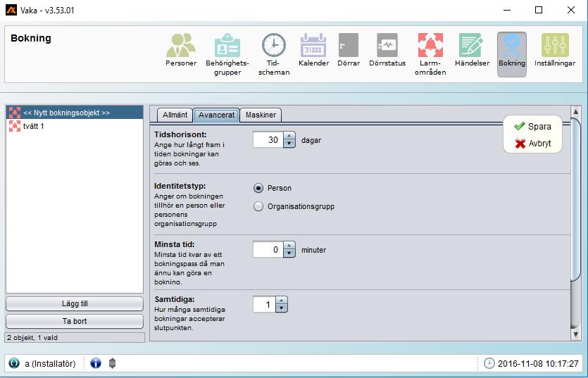Image resolution: width=588 pixels, height=378 pixels.
Task: Open the Händelser section
Action: [x=472, y=50]
